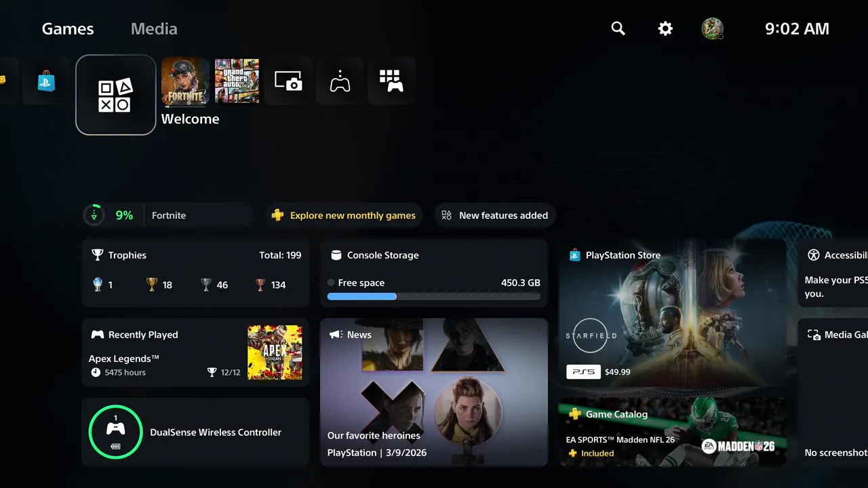
Task: Open the Trophies card
Action: pyautogui.click(x=195, y=272)
